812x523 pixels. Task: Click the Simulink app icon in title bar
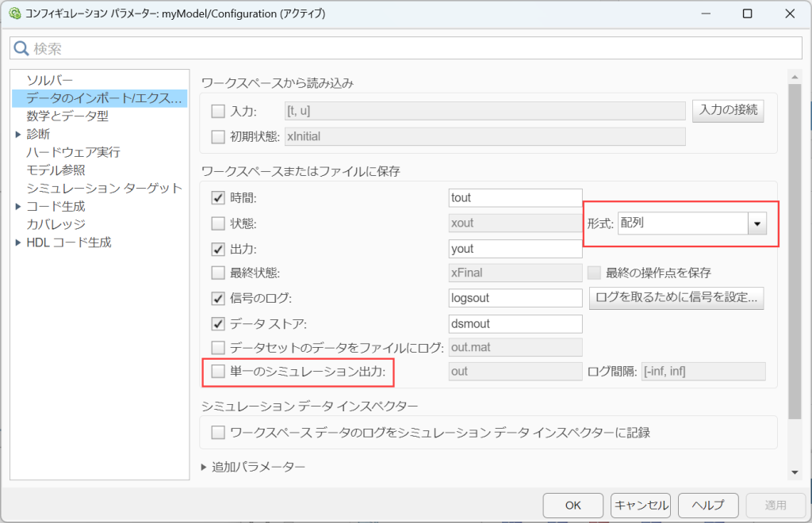(x=13, y=13)
